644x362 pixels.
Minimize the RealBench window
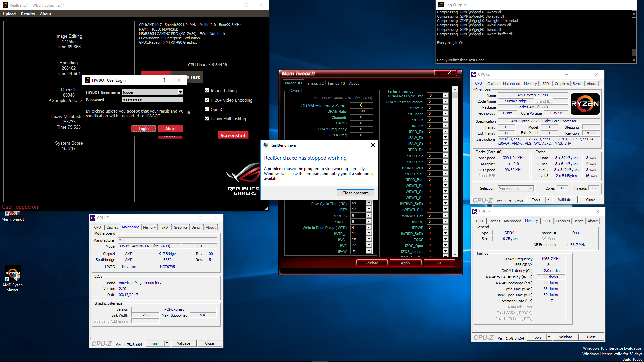pyautogui.click(x=231, y=5)
